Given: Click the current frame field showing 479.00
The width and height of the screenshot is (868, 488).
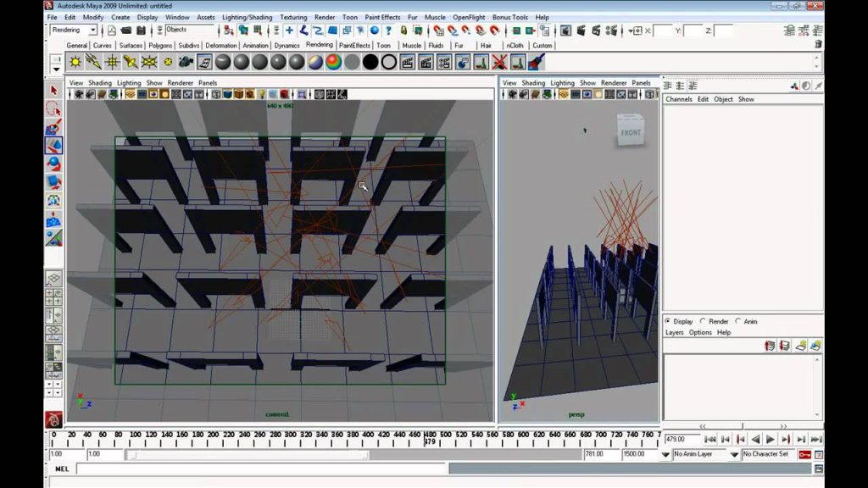Looking at the screenshot, I should tap(682, 440).
